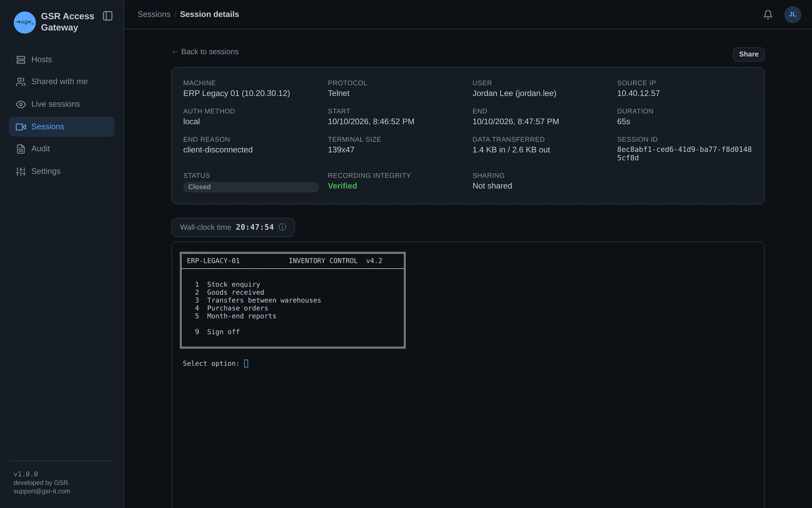The image size is (812, 508).
Task: Click the Shared with me people icon
Action: 21,82
